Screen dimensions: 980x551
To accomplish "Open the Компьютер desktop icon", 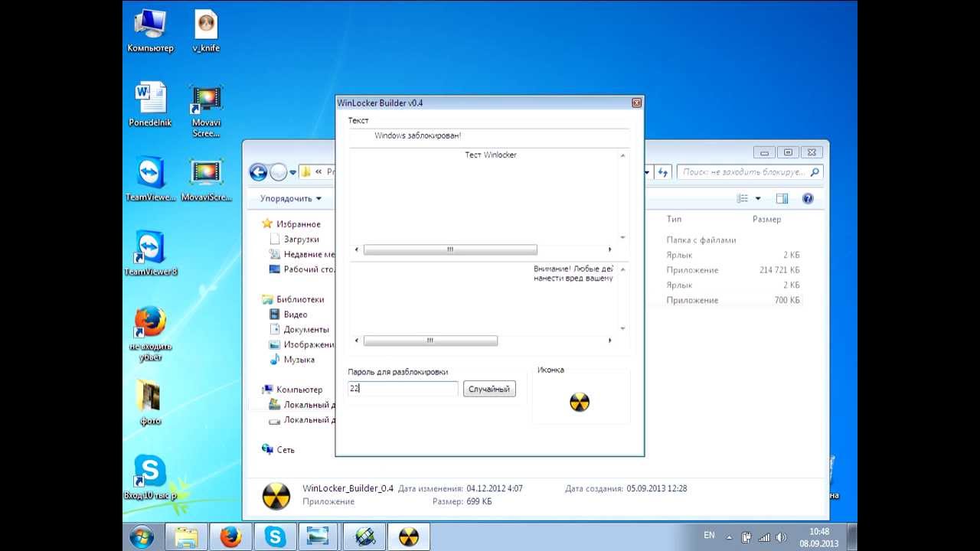I will [150, 31].
